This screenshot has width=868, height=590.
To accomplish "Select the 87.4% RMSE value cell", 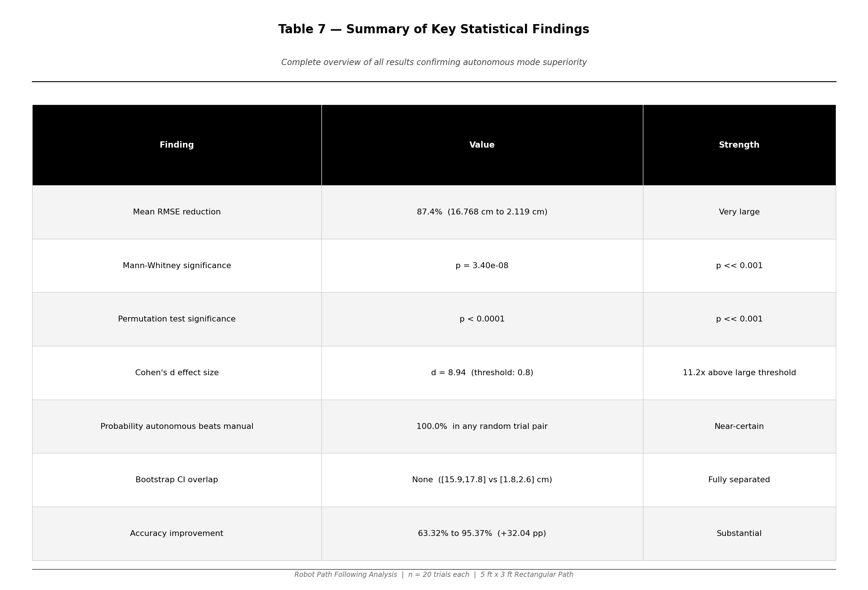I will (482, 212).
